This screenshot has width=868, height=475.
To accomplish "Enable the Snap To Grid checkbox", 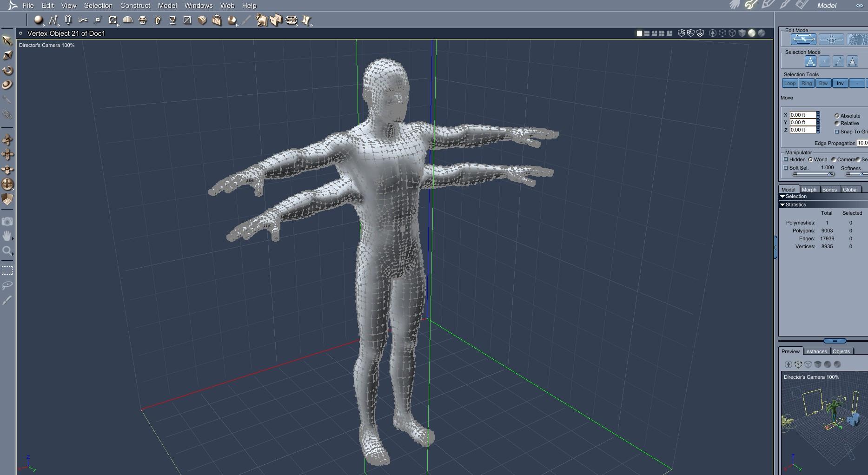I will pos(837,132).
